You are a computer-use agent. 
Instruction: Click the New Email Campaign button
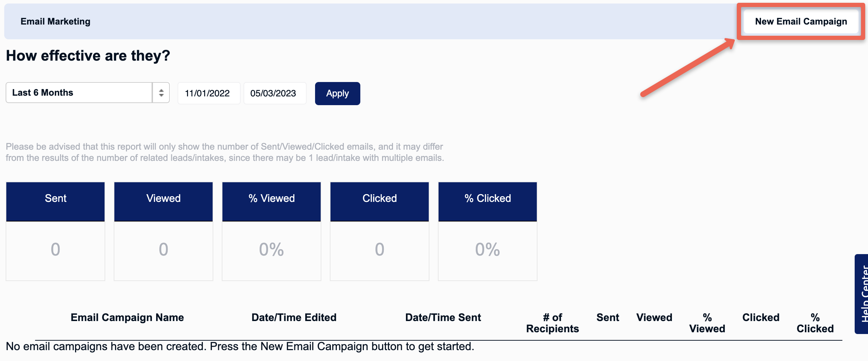801,21
